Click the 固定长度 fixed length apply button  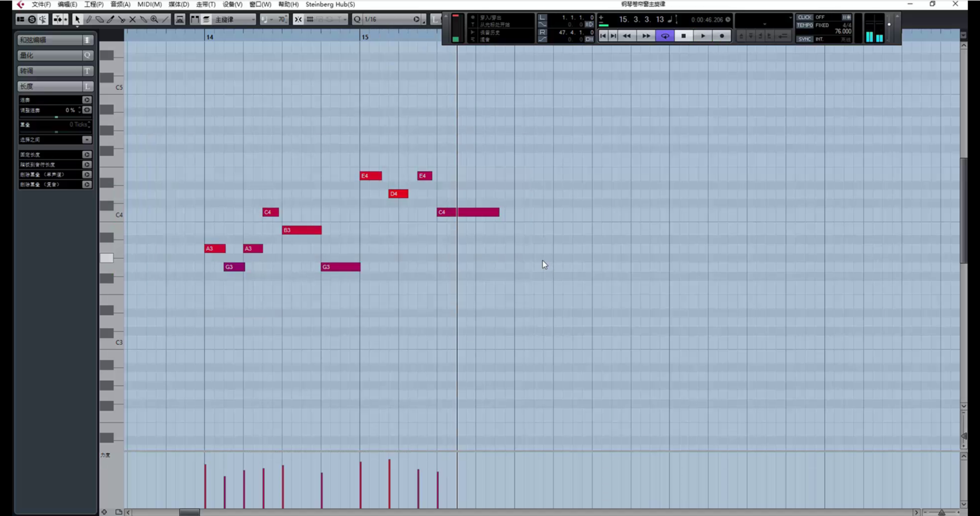click(87, 155)
